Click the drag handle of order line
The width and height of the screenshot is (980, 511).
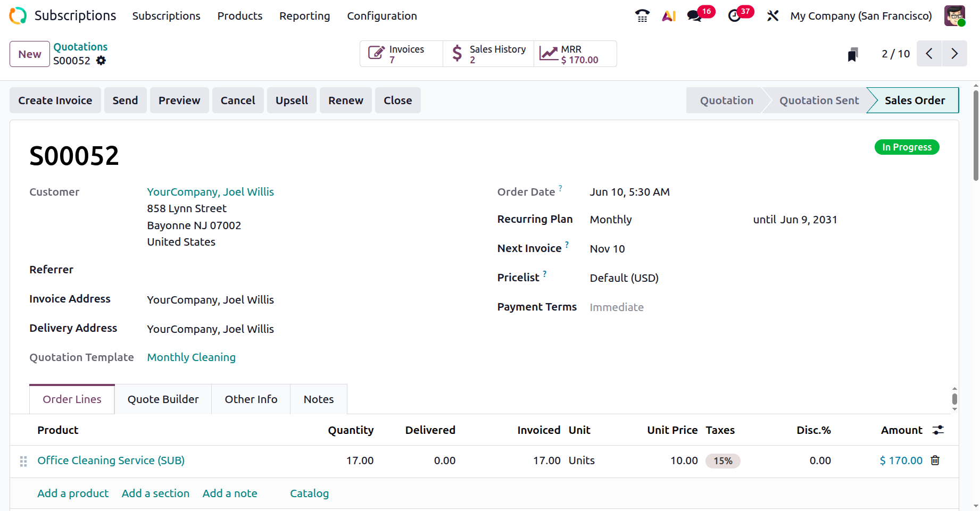pyautogui.click(x=23, y=461)
